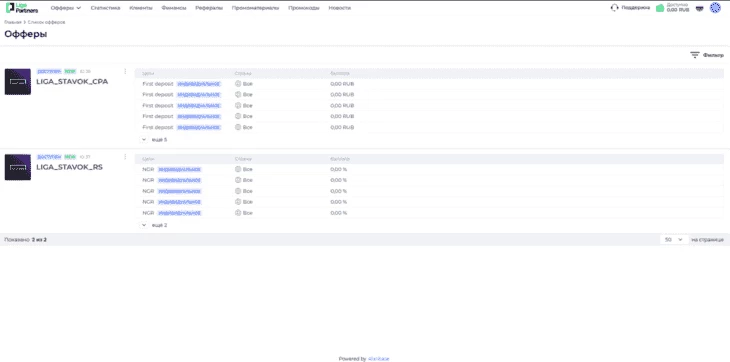Open the user avatar profile menu
Screen dimensions: 730x362
715,8
